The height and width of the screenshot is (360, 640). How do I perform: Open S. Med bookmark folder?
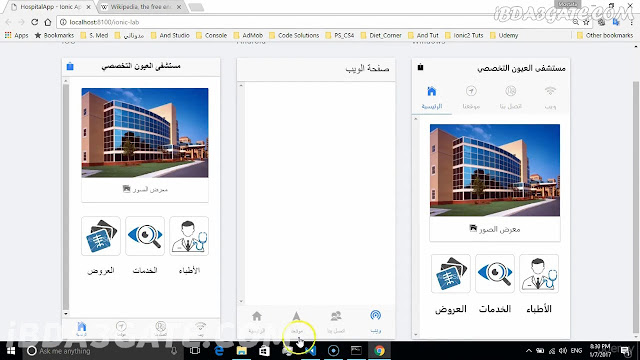(x=95, y=36)
